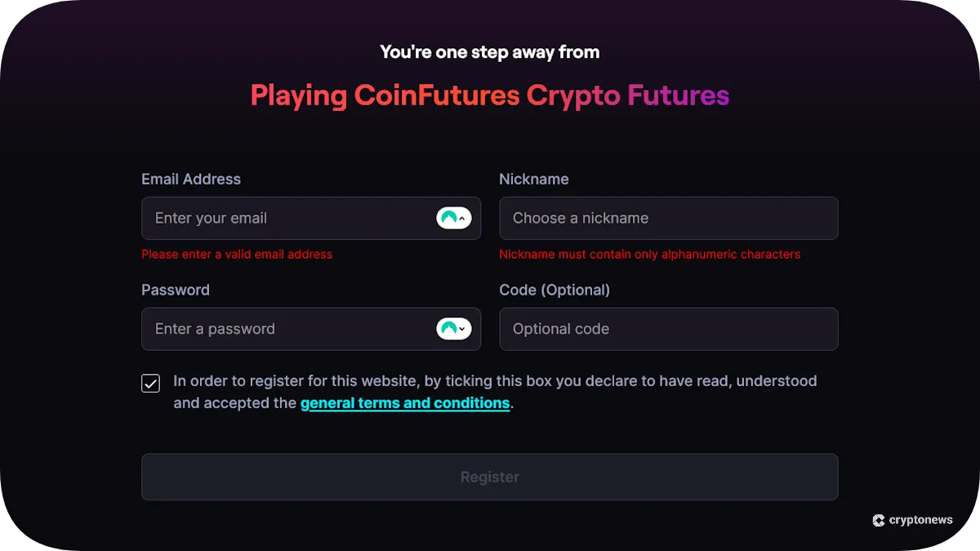The height and width of the screenshot is (551, 980).
Task: Click the email validation error message
Action: pos(237,254)
